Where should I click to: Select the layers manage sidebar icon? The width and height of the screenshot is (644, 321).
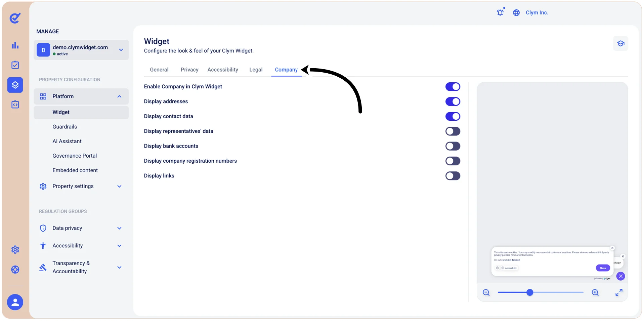(15, 85)
